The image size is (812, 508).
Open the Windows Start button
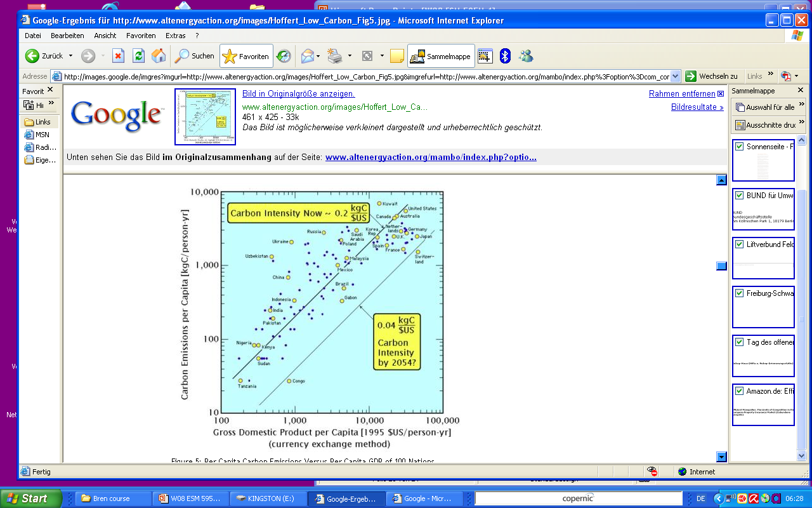click(31, 498)
